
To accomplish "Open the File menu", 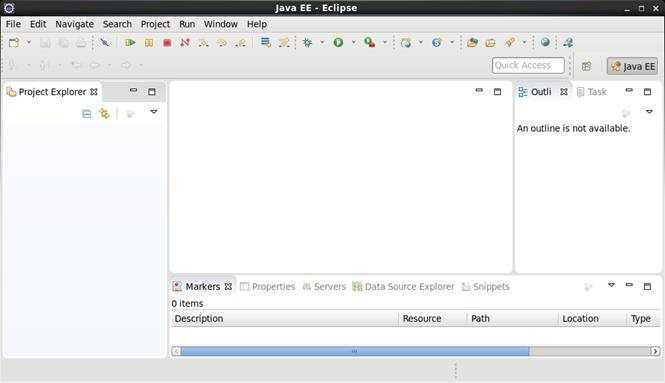I will 13,24.
